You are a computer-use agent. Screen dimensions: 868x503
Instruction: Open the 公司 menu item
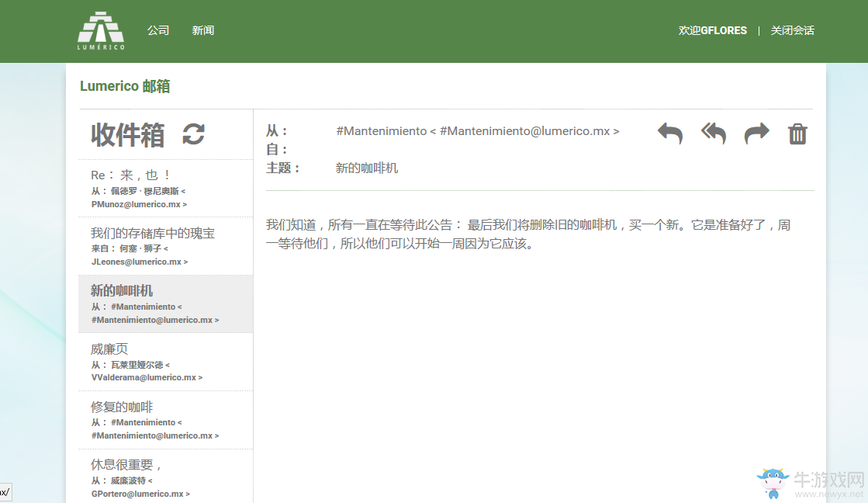point(159,30)
